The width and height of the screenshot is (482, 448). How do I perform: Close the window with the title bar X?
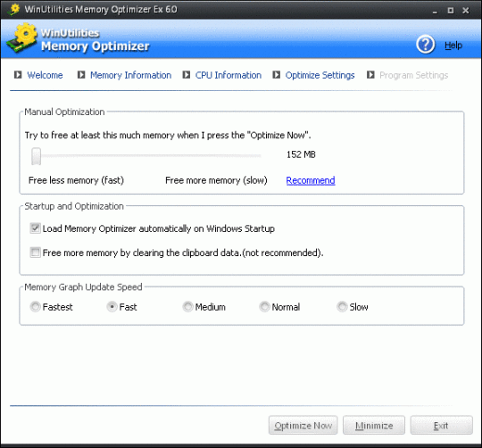[x=466, y=11]
